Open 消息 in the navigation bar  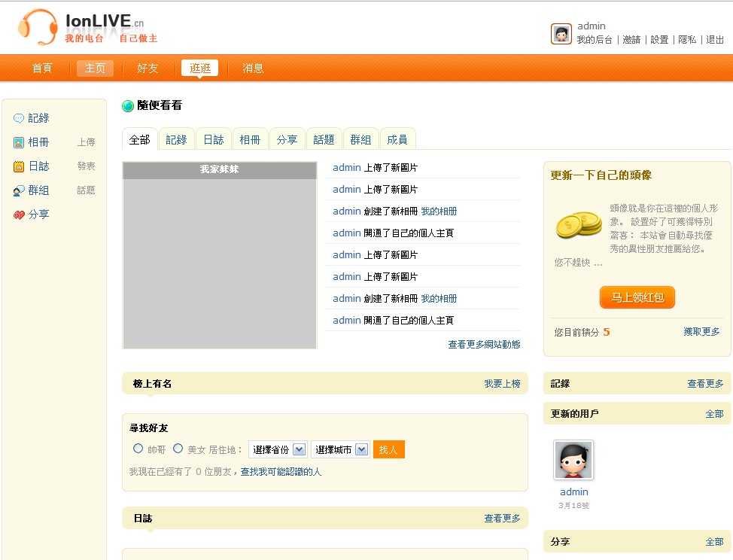253,68
